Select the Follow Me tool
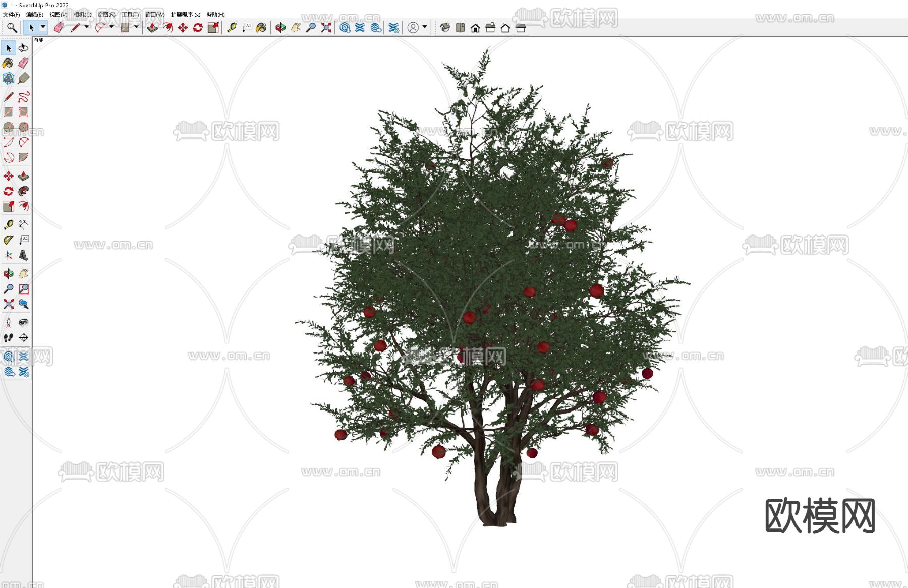 pyautogui.click(x=24, y=191)
